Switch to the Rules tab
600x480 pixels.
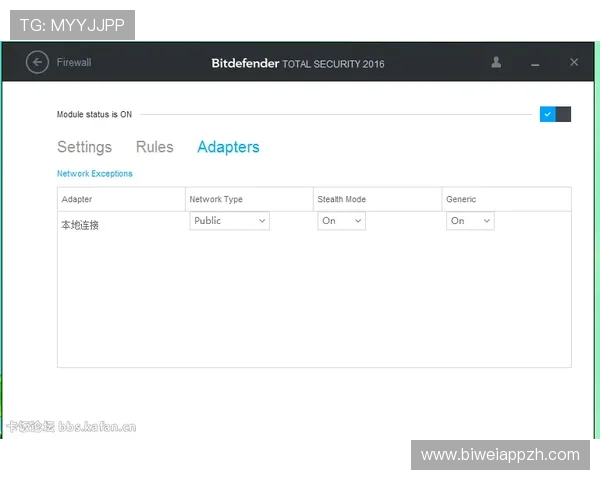[155, 147]
